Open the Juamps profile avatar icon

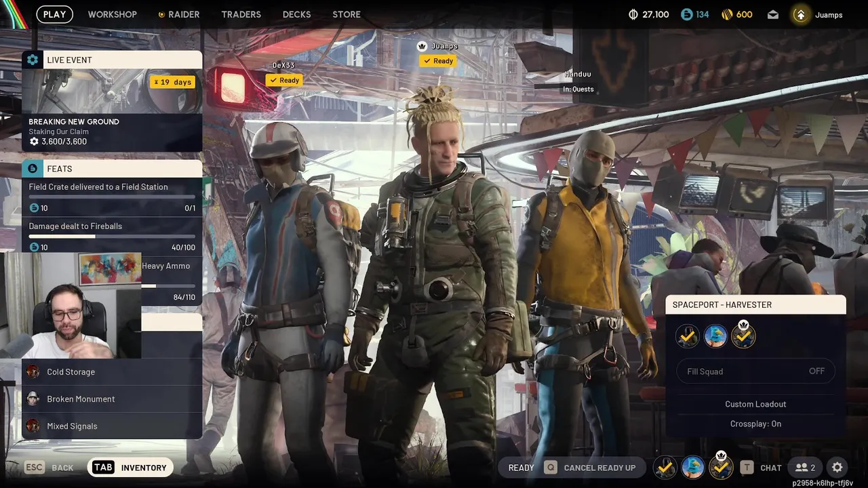point(800,15)
